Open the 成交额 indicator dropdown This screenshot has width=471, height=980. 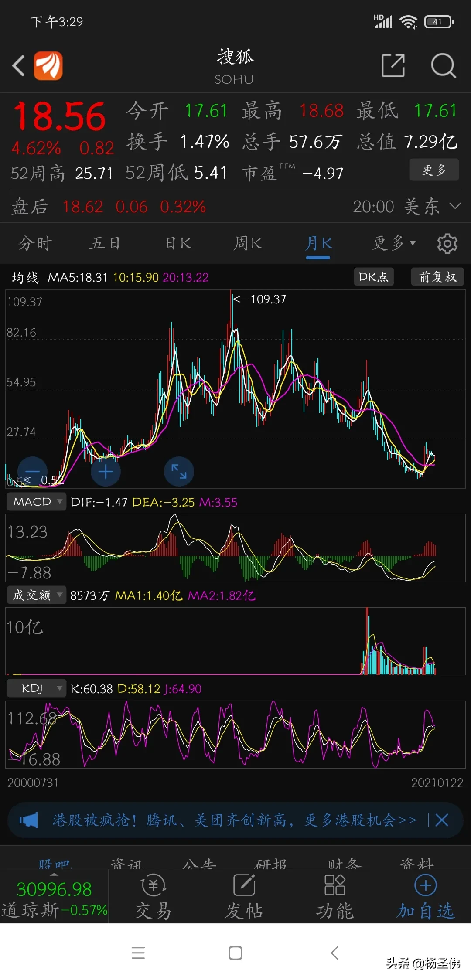pyautogui.click(x=37, y=595)
